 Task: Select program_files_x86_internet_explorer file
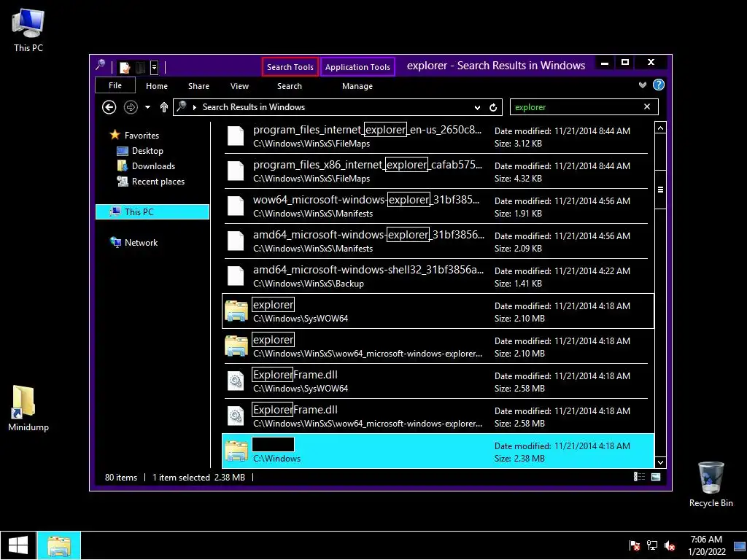pos(436,171)
